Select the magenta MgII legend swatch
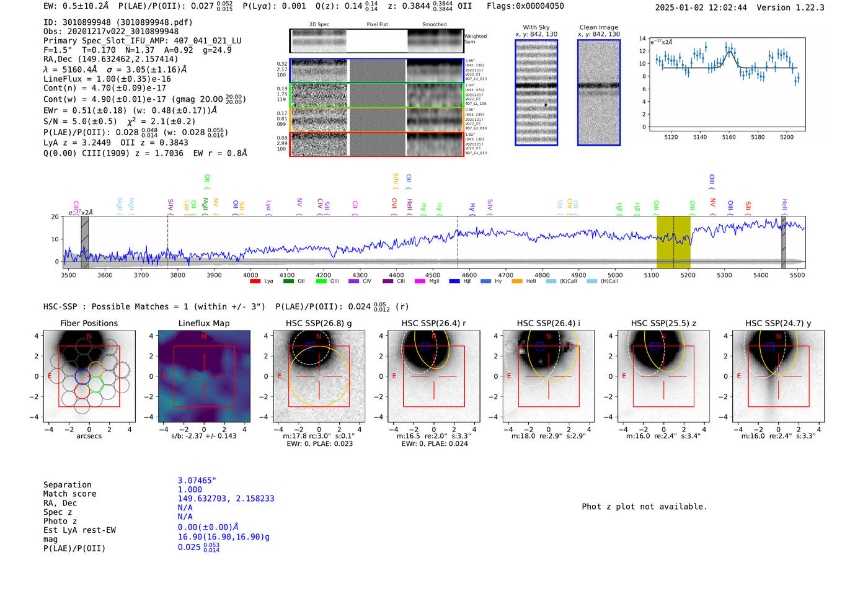The height and width of the screenshot is (591, 868). click(420, 282)
